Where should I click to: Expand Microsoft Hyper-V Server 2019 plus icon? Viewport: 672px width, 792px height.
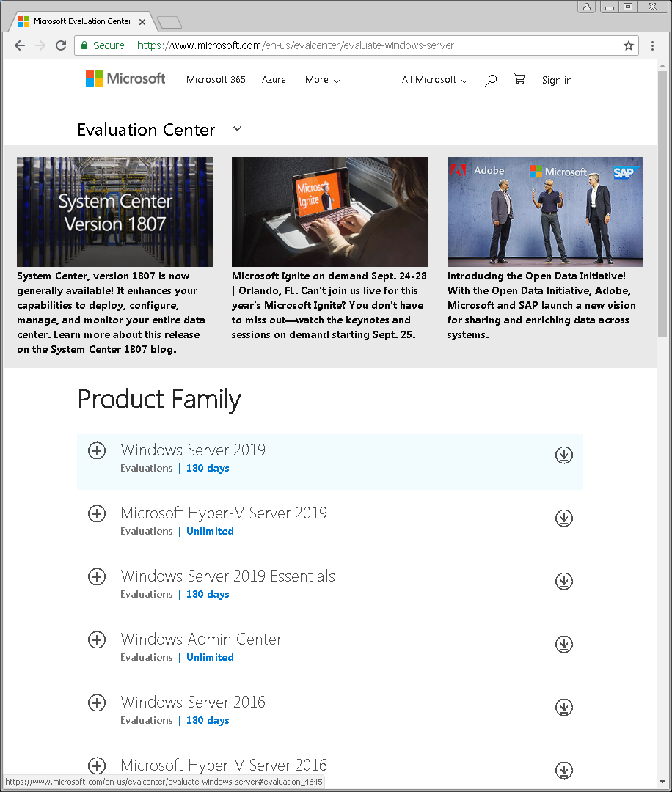97,513
